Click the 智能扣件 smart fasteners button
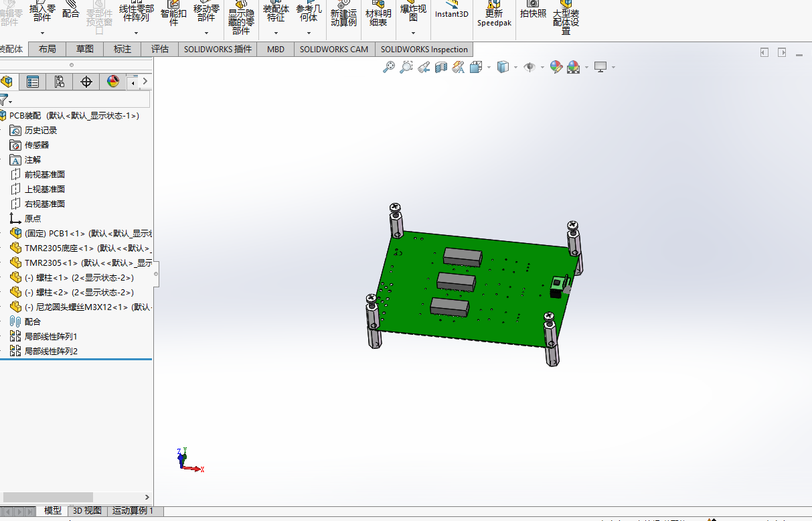The height and width of the screenshot is (521, 812). point(173,13)
